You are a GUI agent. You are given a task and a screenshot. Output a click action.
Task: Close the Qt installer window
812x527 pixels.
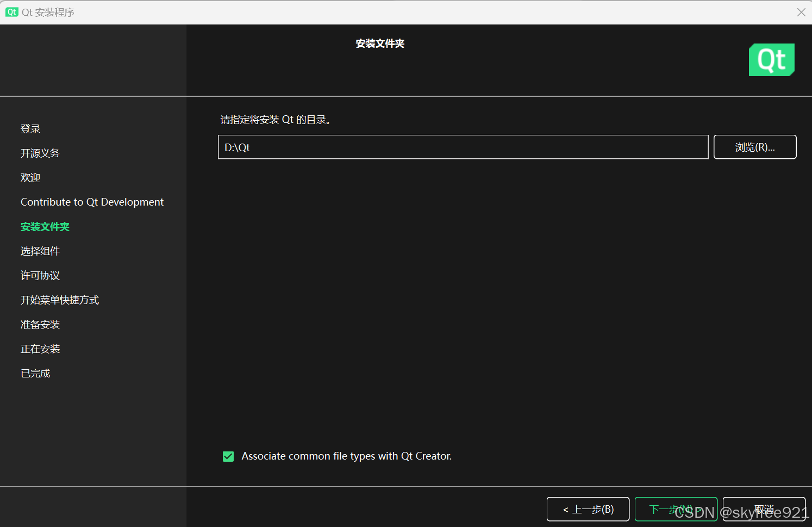click(x=801, y=12)
